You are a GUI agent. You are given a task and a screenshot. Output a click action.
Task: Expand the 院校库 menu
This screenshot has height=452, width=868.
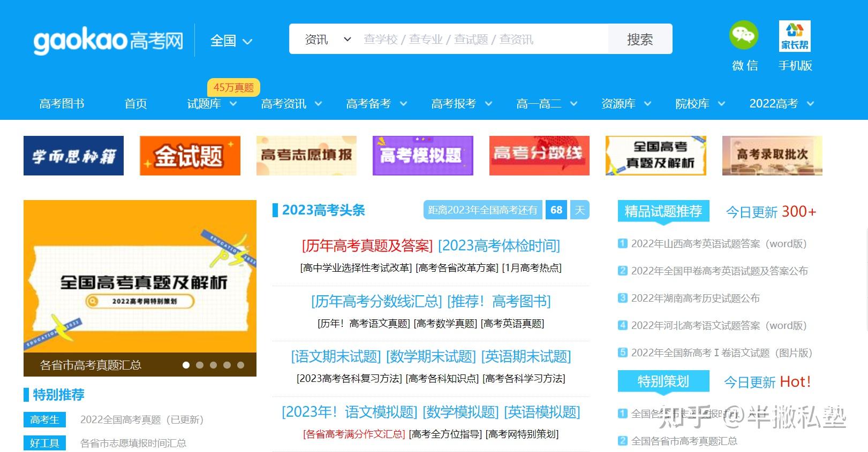click(700, 104)
